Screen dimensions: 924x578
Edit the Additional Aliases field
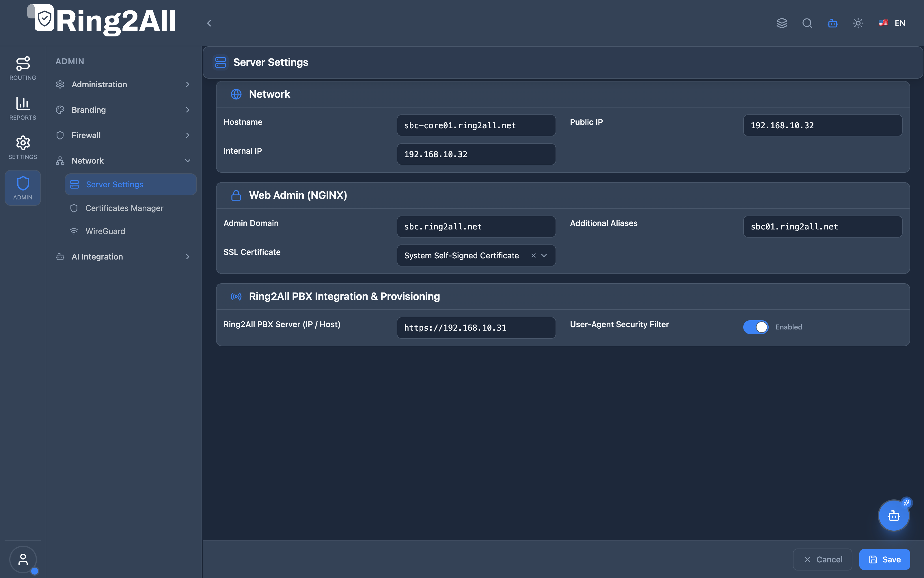point(822,227)
